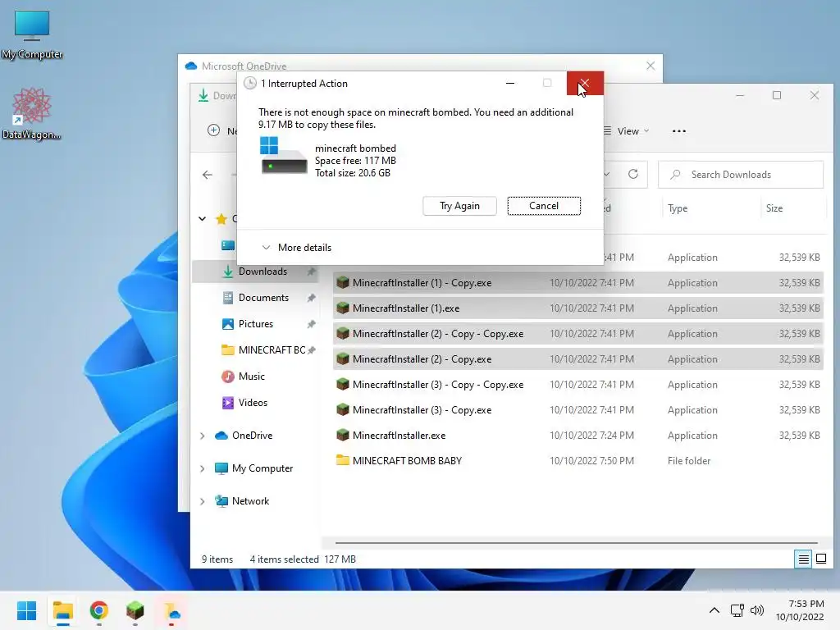This screenshot has width=840, height=630.
Task: Open the taskbar clock and date
Action: [800, 610]
